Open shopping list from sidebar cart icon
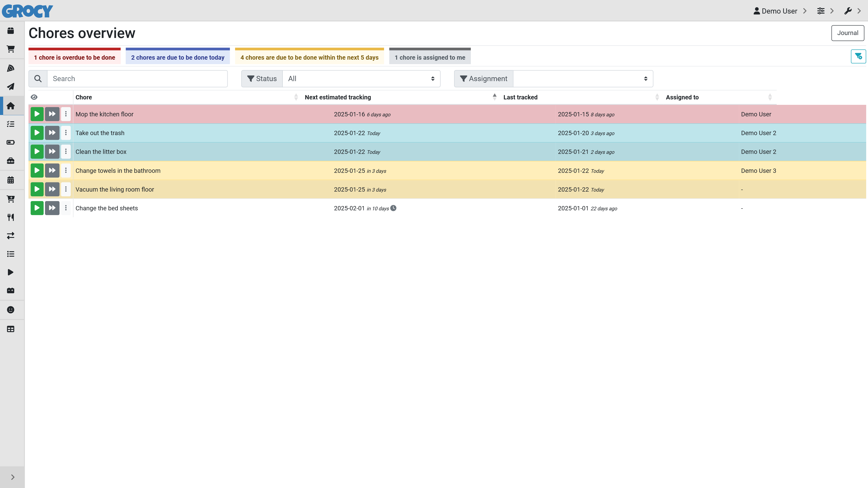The image size is (868, 488). tap(11, 49)
